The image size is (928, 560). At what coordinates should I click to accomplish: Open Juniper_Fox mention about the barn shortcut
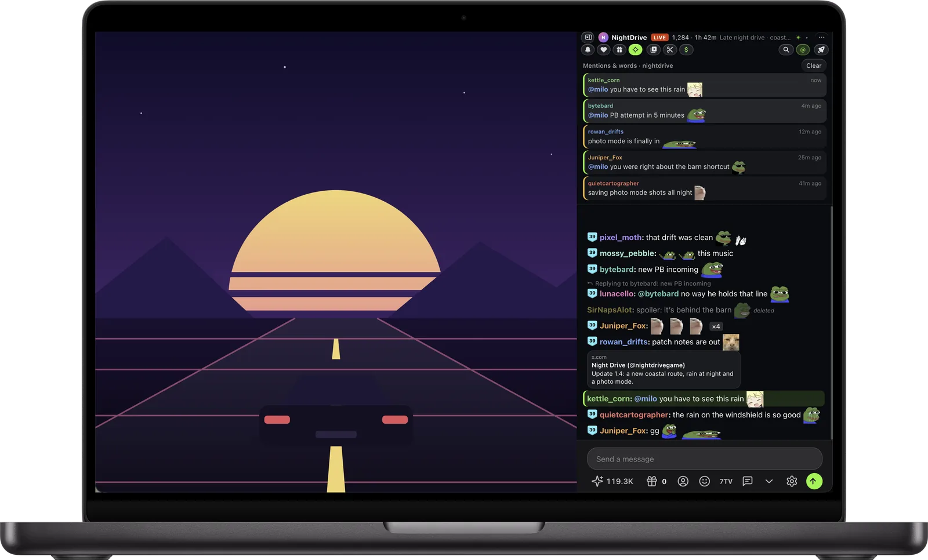point(705,162)
